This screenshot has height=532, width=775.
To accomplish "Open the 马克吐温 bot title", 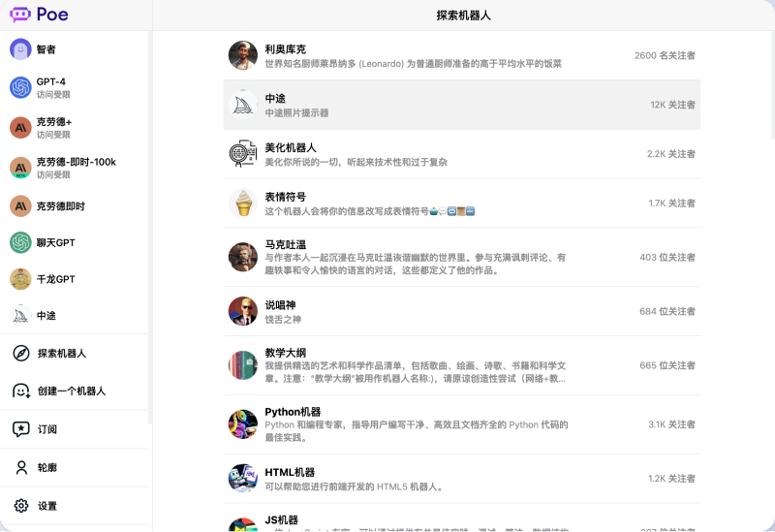I will click(x=285, y=244).
